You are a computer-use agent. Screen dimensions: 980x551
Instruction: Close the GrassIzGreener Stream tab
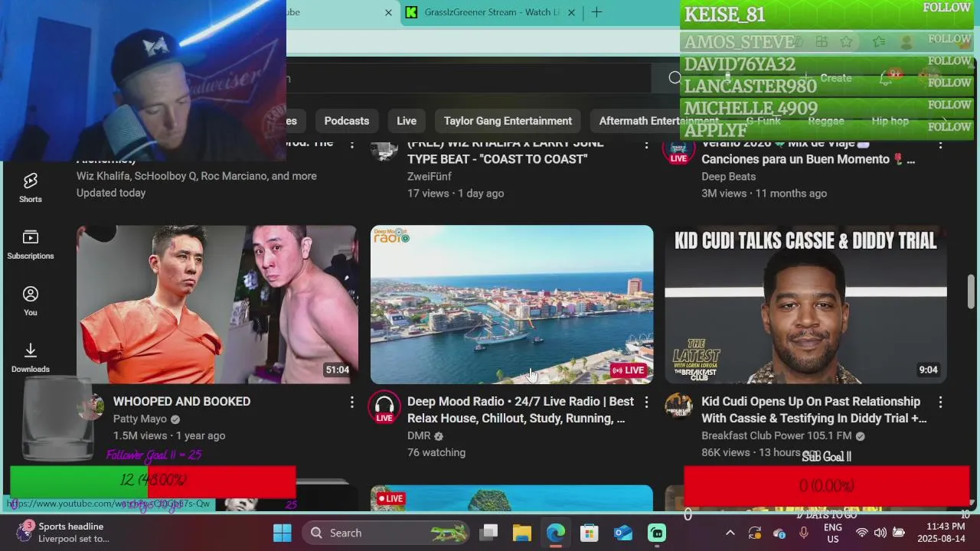(571, 12)
